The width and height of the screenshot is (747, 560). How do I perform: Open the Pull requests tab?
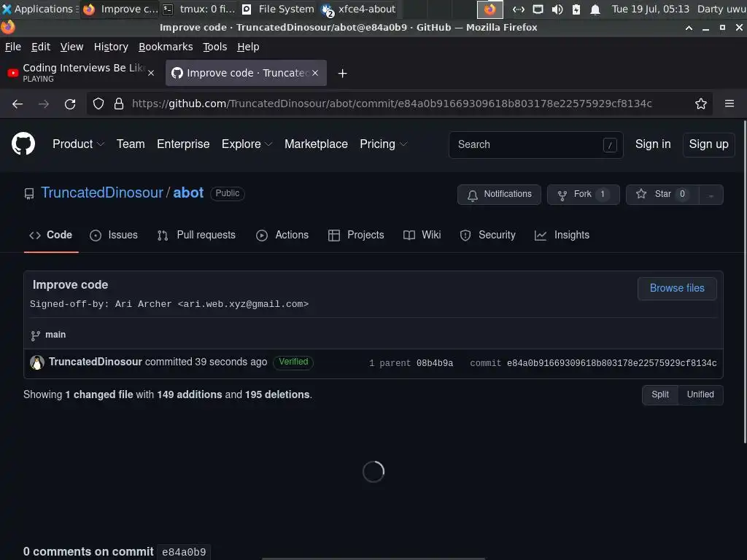click(x=196, y=235)
